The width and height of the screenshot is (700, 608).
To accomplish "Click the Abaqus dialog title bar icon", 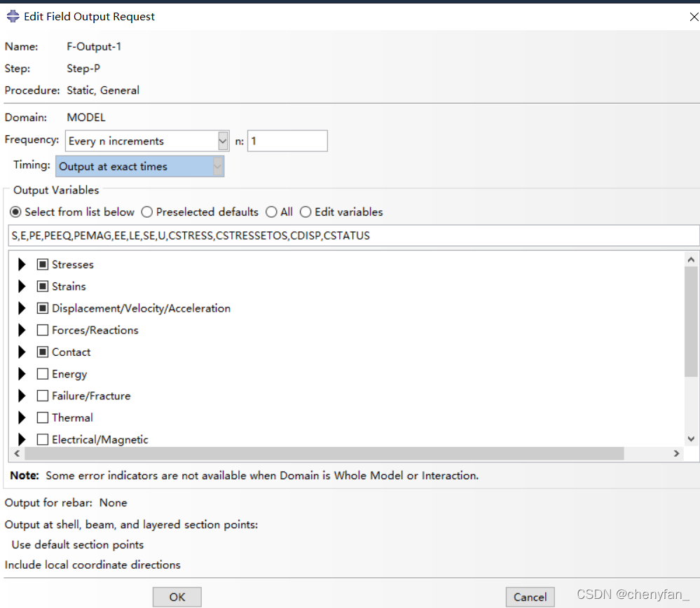I will pyautogui.click(x=13, y=16).
